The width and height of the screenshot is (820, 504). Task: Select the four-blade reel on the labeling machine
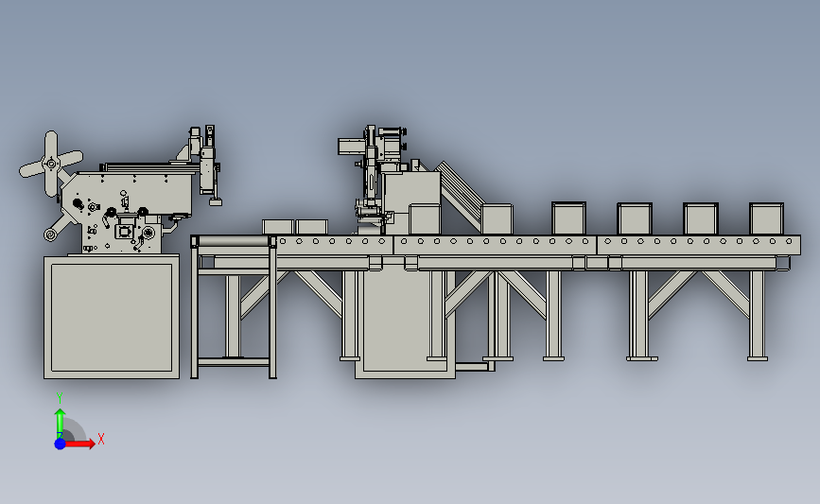[51, 164]
